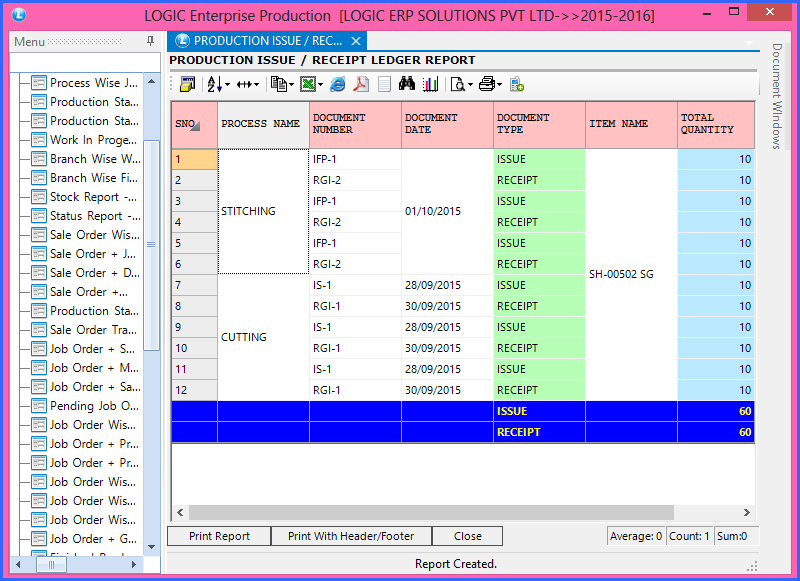Click the Print Report button
This screenshot has height=581, width=800.
pos(219,536)
